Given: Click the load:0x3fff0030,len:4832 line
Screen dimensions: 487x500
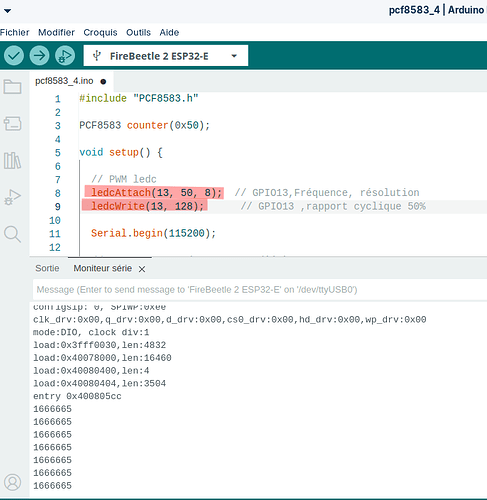Looking at the screenshot, I should tap(99, 345).
